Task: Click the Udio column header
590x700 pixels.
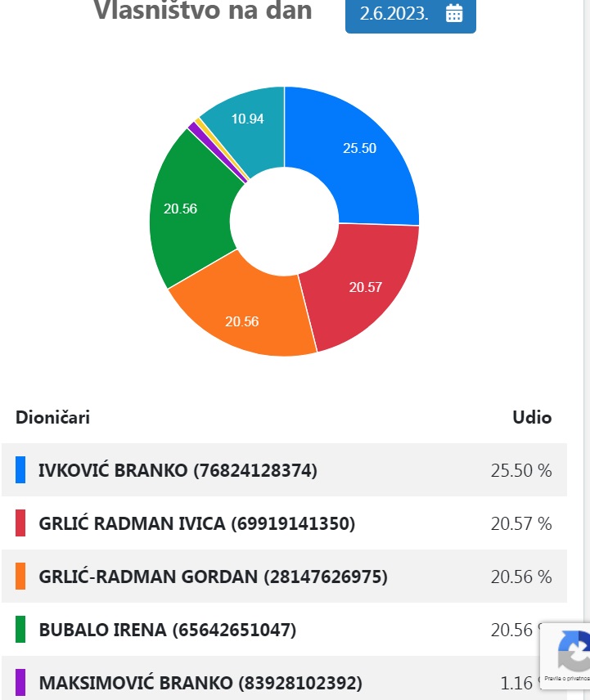Action: coord(532,418)
